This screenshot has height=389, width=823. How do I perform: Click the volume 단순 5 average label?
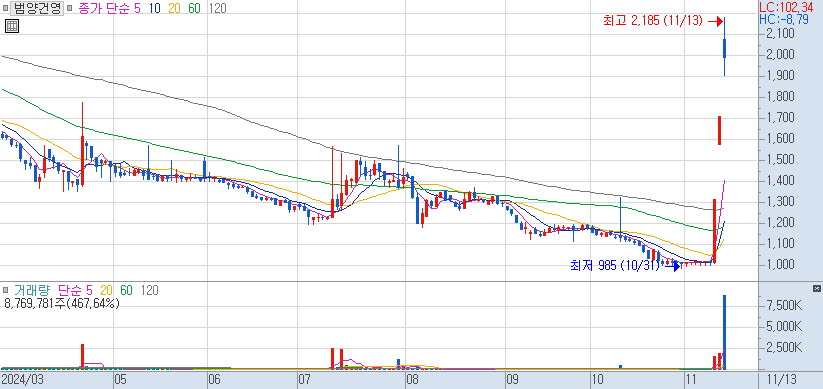(x=75, y=290)
